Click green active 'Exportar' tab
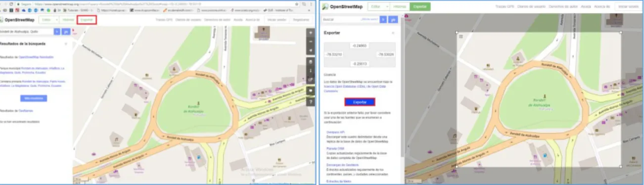This screenshot has width=644, height=185. [420, 7]
